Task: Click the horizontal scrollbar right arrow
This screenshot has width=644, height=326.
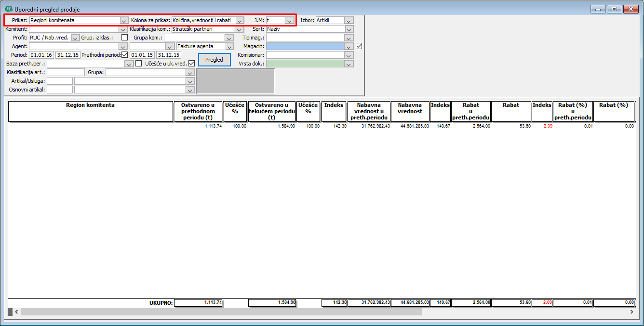Action: click(631, 312)
